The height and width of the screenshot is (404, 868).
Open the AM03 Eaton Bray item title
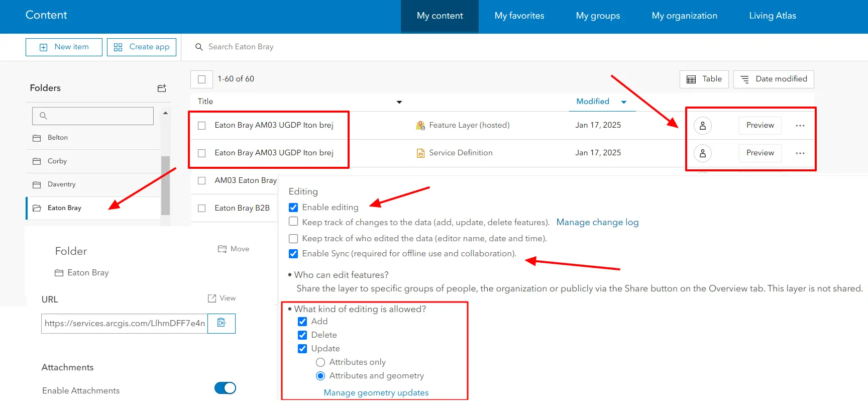(x=246, y=180)
